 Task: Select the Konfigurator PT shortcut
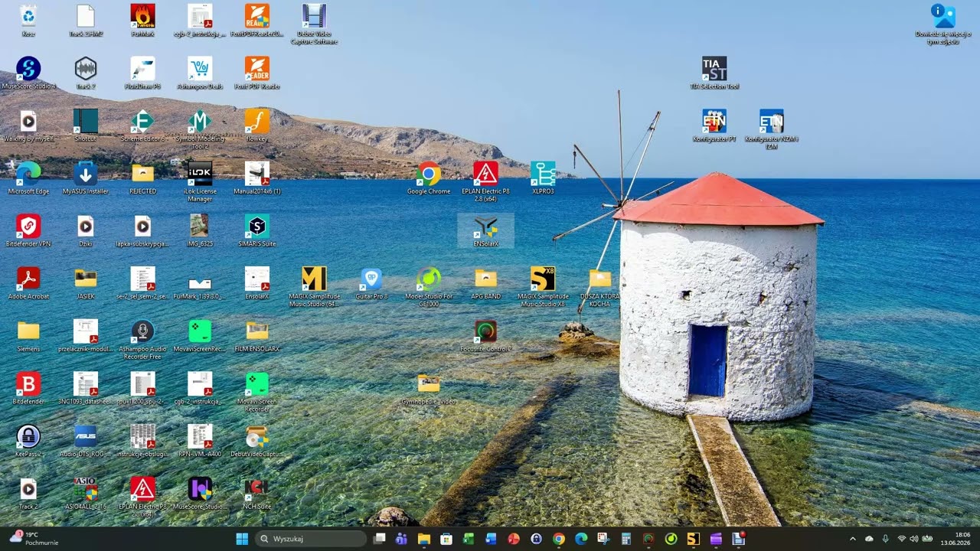714,126
